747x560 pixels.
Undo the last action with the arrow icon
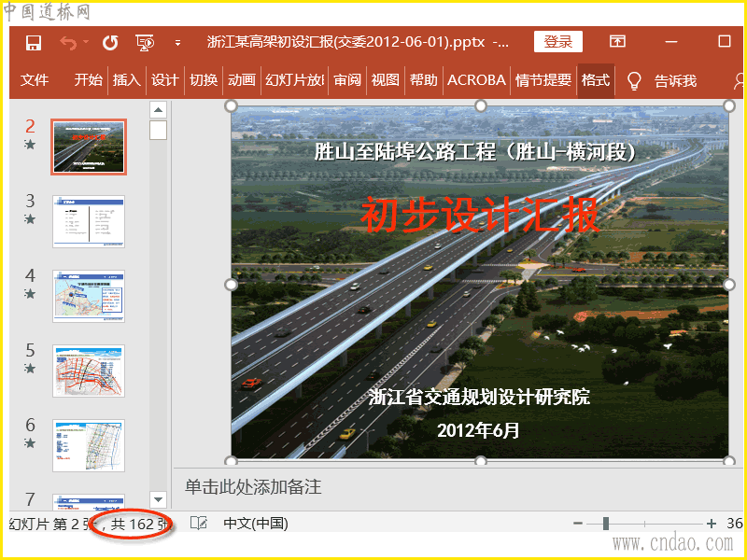click(68, 43)
